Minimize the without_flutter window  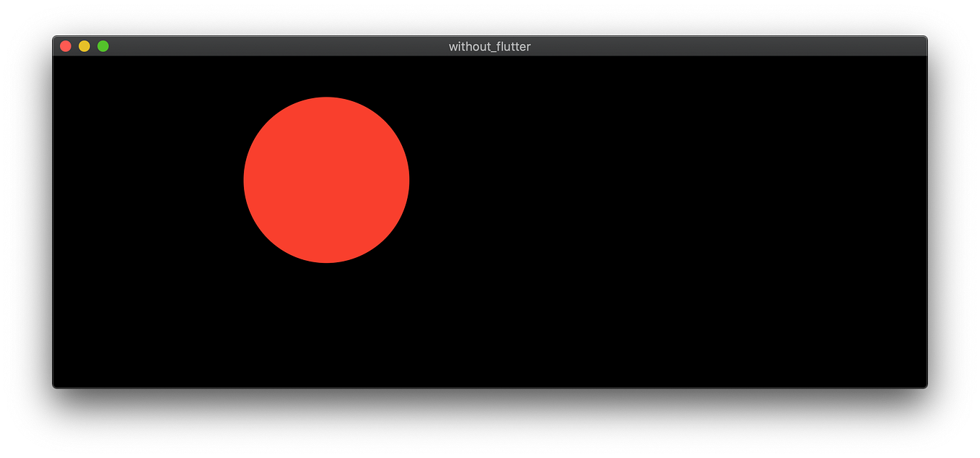84,46
